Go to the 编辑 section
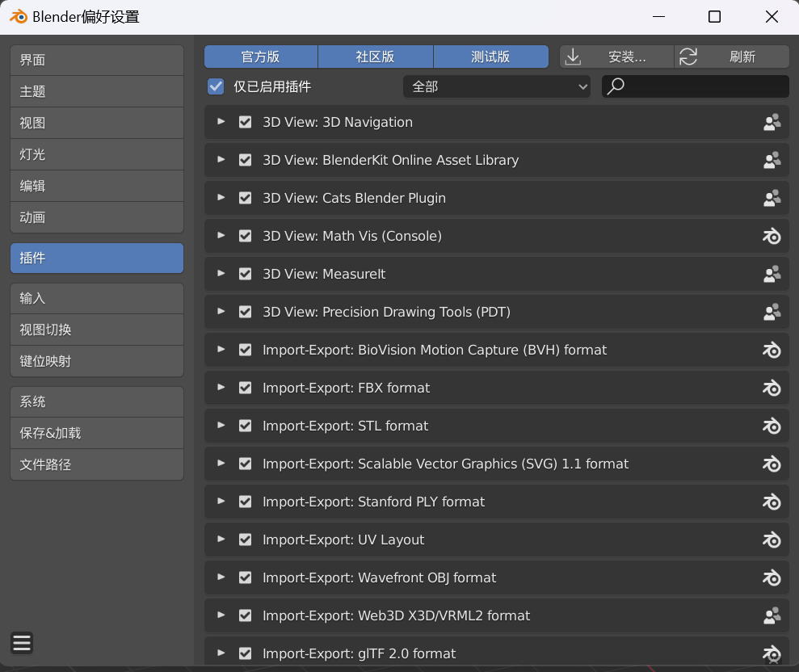The width and height of the screenshot is (799, 672). point(97,186)
